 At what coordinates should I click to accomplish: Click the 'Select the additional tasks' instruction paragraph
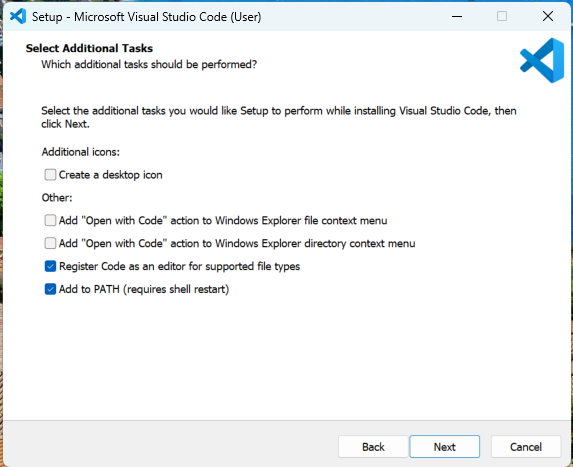pos(279,117)
